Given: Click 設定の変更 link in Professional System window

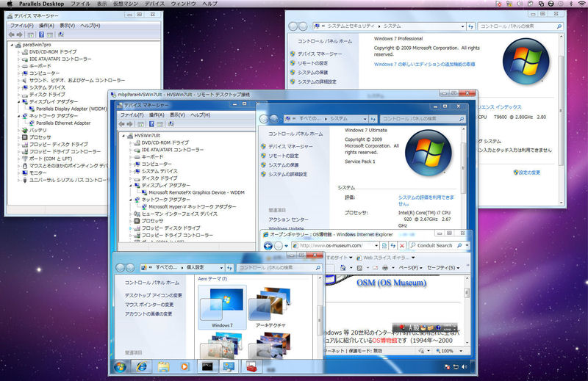Looking at the screenshot, I should point(529,173).
